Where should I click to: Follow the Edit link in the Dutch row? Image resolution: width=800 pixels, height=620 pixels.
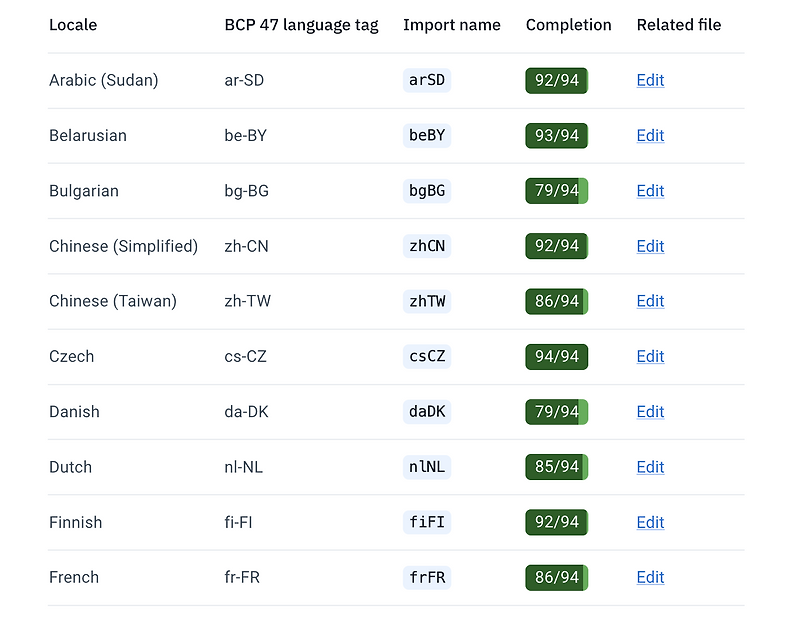tap(650, 467)
